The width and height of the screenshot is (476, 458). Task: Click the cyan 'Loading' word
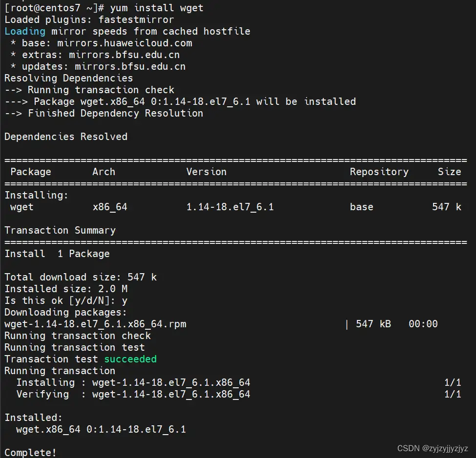click(25, 31)
